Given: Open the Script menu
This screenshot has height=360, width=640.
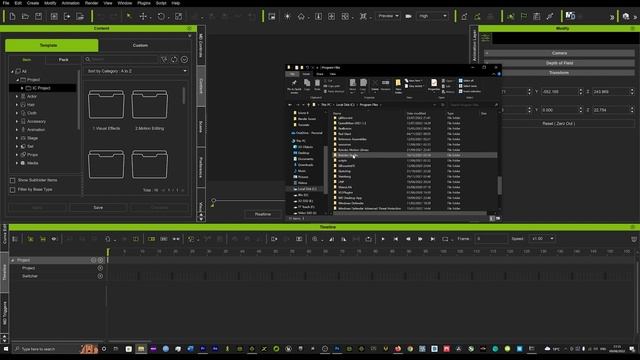Looking at the screenshot, I should (161, 3).
